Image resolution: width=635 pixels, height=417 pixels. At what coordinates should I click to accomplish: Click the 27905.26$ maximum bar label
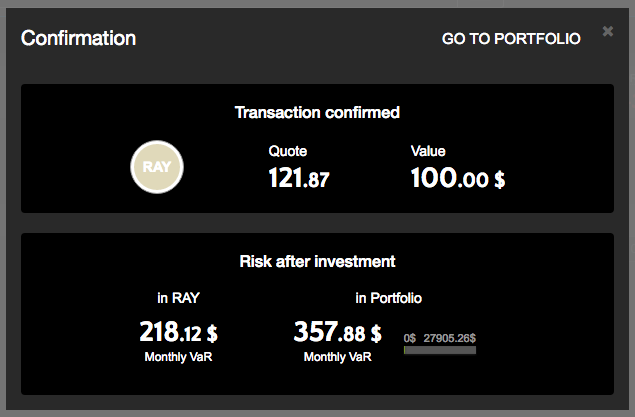tap(449, 338)
